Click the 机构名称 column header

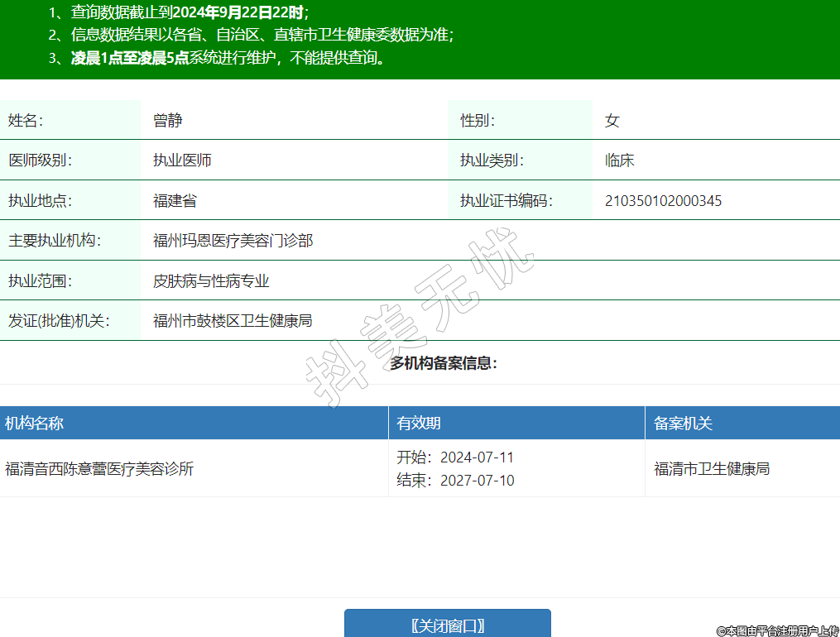pos(34,424)
